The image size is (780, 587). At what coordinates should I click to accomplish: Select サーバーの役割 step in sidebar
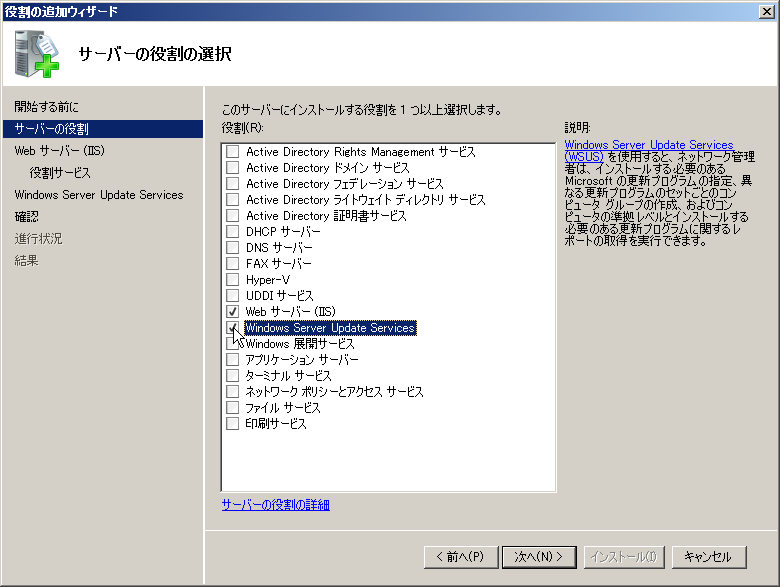102,129
